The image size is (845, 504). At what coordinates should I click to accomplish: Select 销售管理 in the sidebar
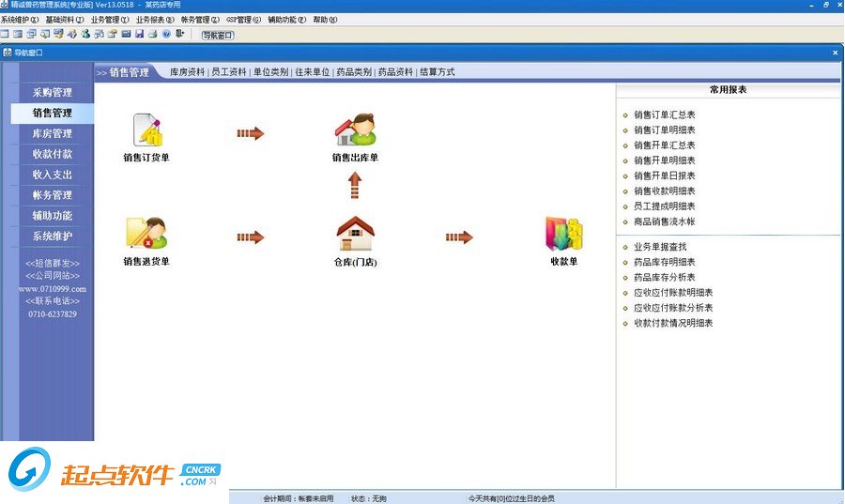point(53,113)
